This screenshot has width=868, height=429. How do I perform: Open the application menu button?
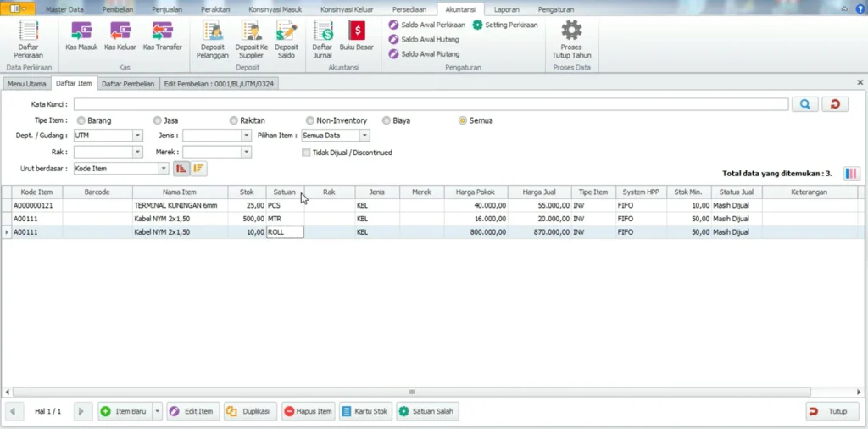pos(19,8)
